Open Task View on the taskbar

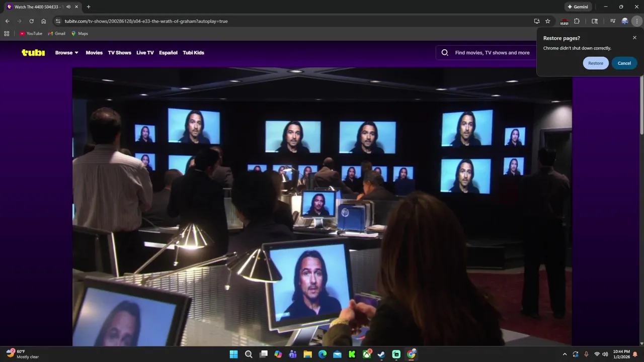coord(263,354)
